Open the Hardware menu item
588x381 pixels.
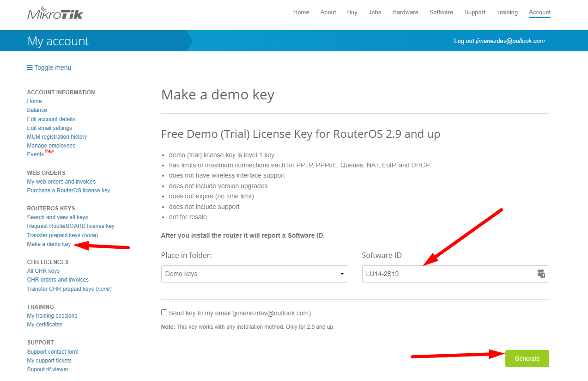(x=405, y=12)
